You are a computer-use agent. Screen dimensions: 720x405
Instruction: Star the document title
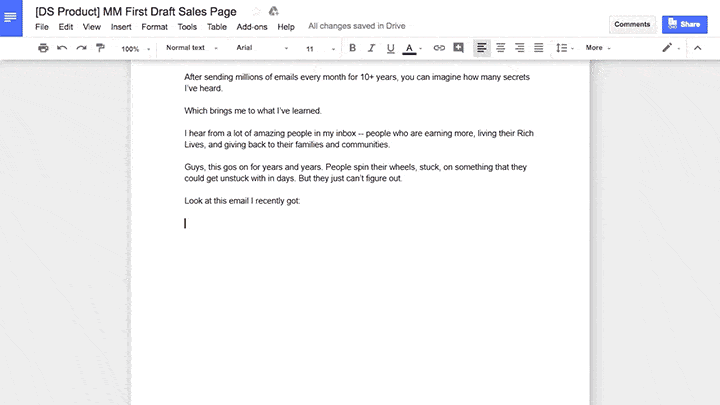pos(256,11)
